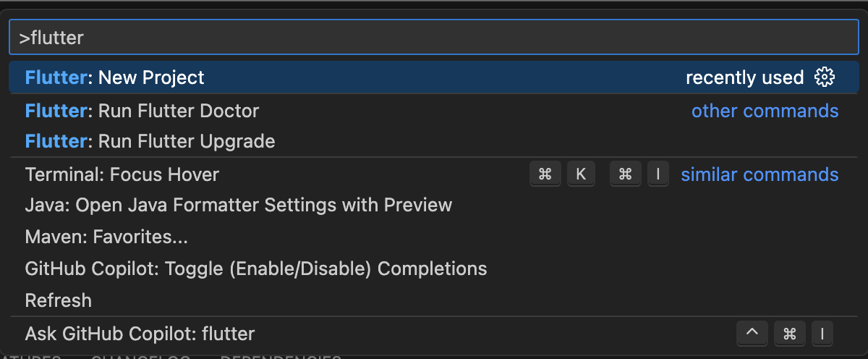Click the I key badge on Ask Copilot row
The width and height of the screenshot is (868, 359).
(x=822, y=334)
